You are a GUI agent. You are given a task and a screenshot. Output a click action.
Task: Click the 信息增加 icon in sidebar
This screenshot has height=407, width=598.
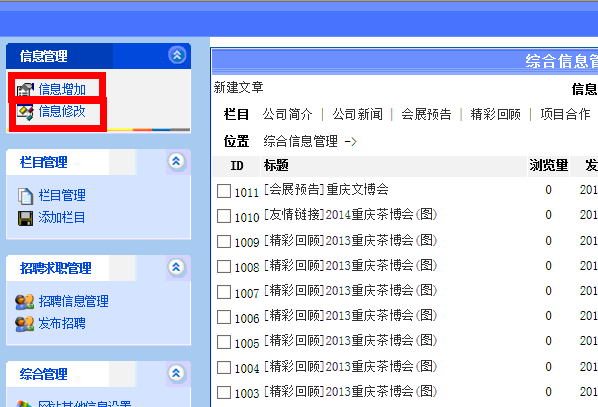coord(25,90)
